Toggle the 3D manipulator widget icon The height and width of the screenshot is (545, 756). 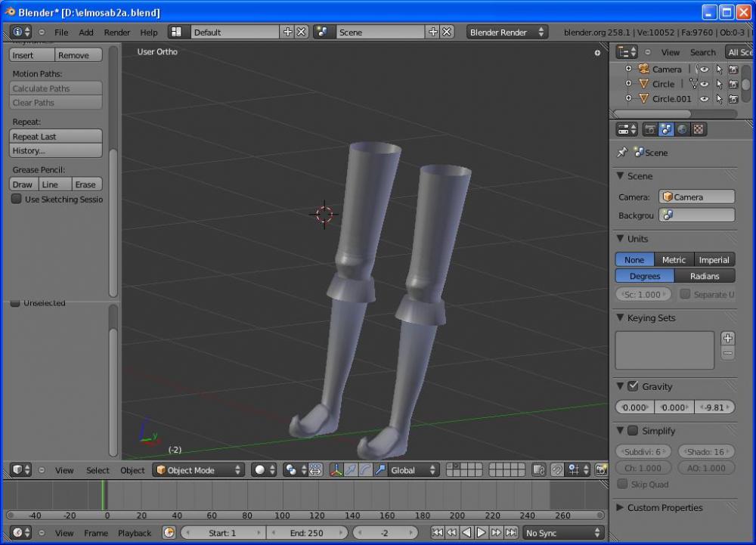336,470
